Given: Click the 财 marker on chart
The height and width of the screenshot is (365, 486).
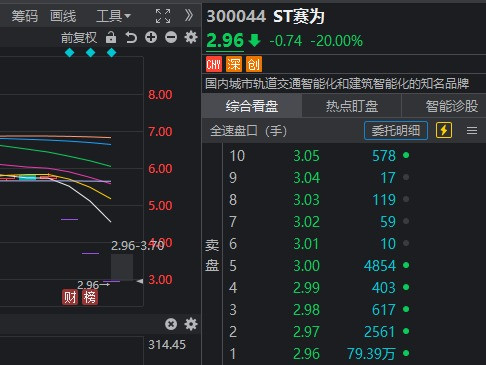Looking at the screenshot, I should point(70,297).
